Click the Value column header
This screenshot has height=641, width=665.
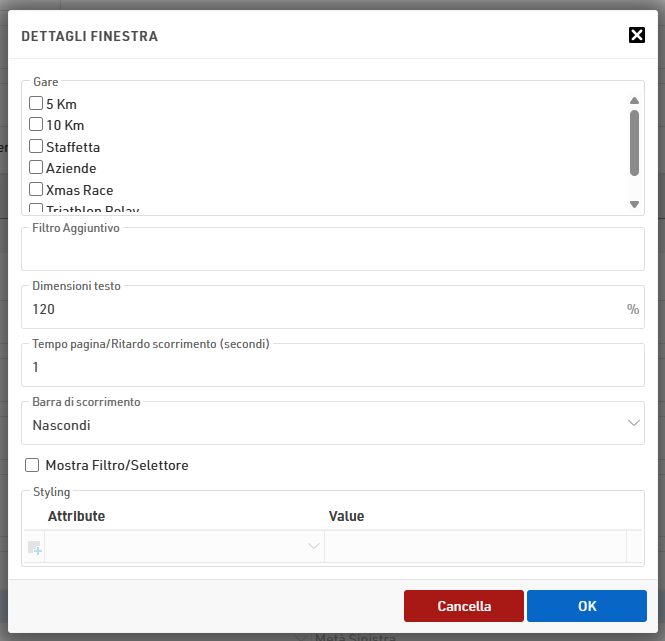pos(346,516)
